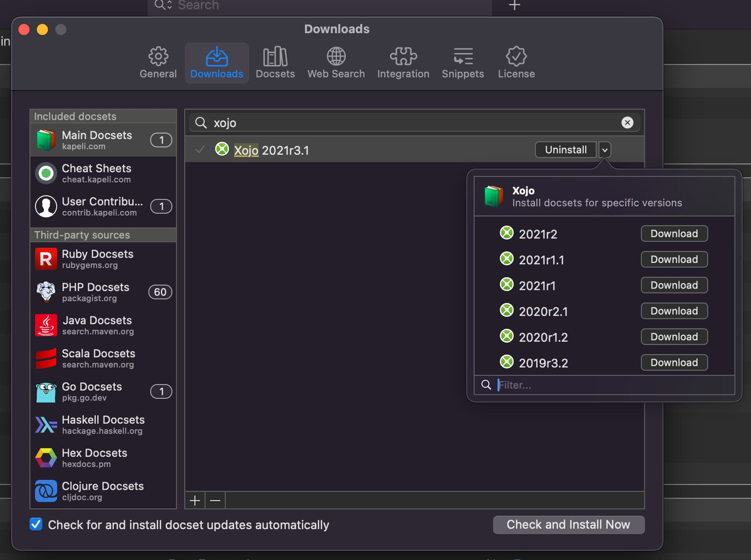Select Main Docsets source
Viewport: 751px width, 560px height.
coord(103,140)
